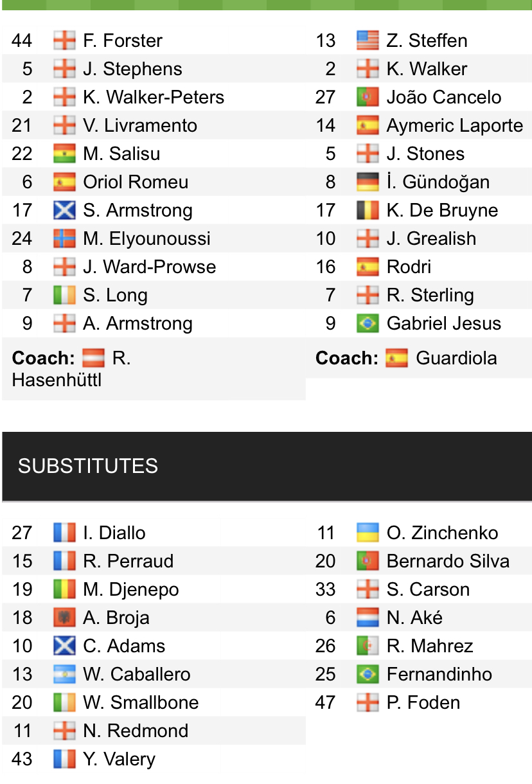Viewport: 532px width, 784px height.
Task: Click the Belgium flag beside K. De Bruyne
Action: (367, 210)
